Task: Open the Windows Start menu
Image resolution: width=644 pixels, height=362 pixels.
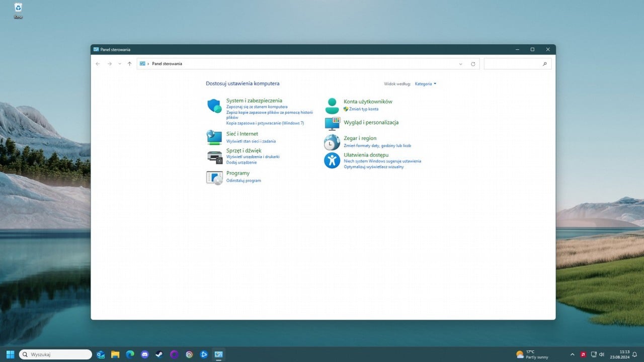Action: 10,354
